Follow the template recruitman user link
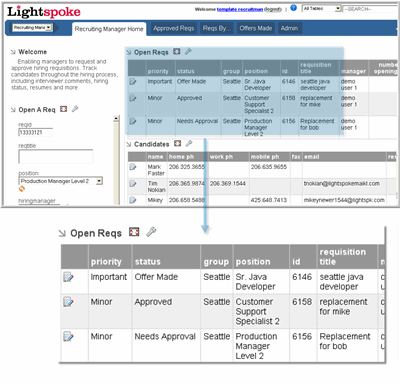 240,9
